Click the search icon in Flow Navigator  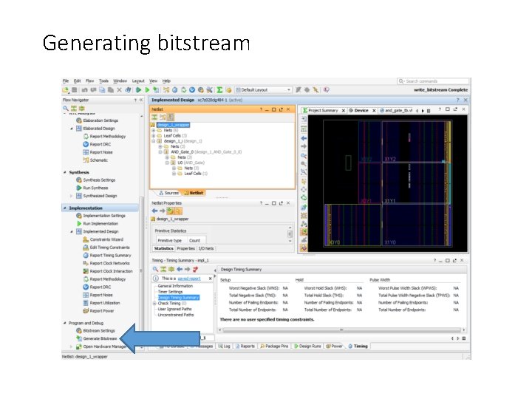click(66, 109)
